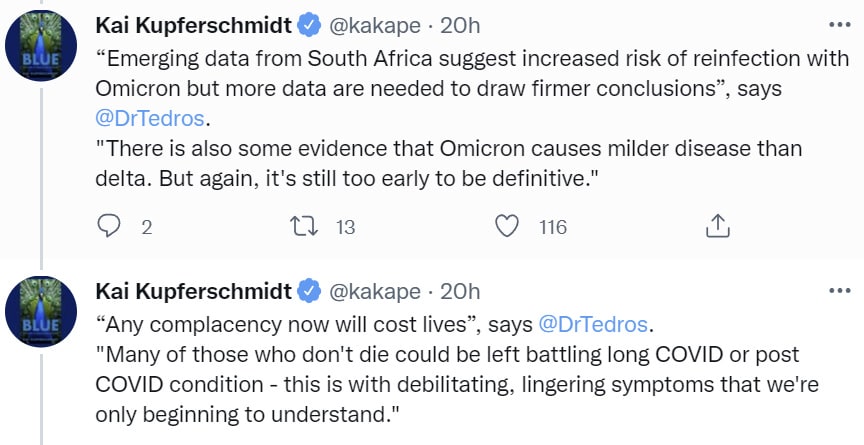
Task: Click verified badge on second tweet
Action: point(310,291)
